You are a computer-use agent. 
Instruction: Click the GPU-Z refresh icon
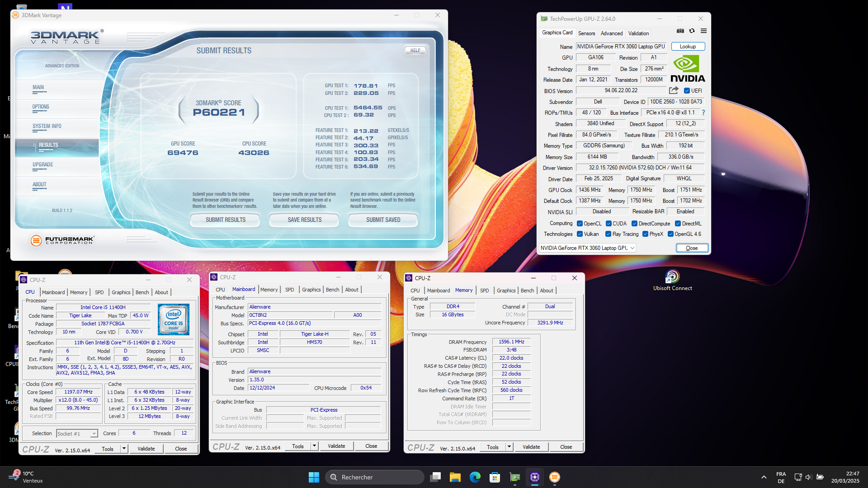[692, 31]
